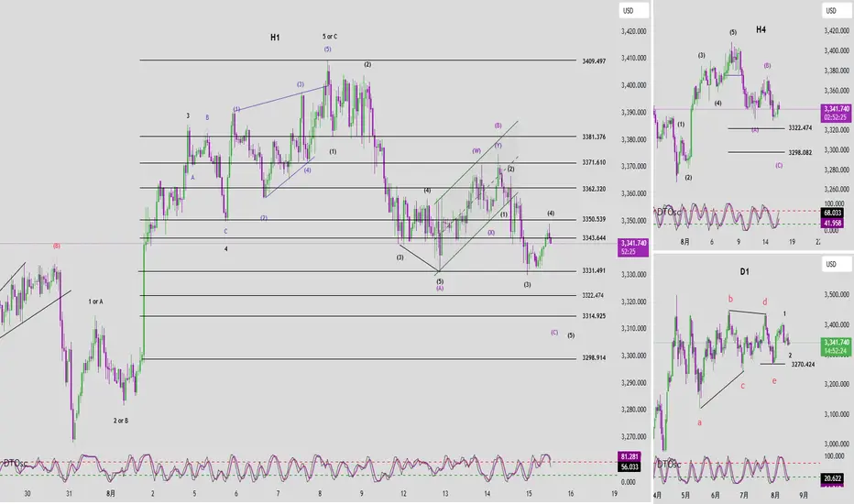
Task: Click the DTOsc value 56.033 on H1
Action: (x=630, y=467)
